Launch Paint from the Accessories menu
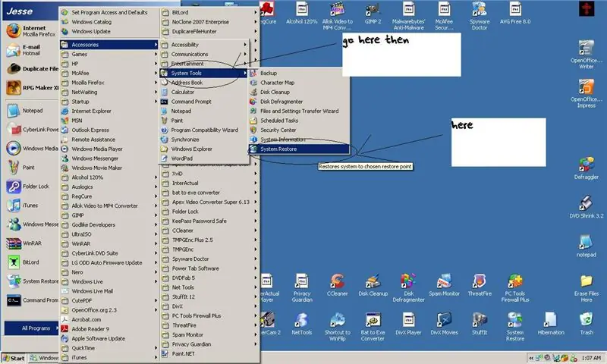 click(x=203, y=121)
